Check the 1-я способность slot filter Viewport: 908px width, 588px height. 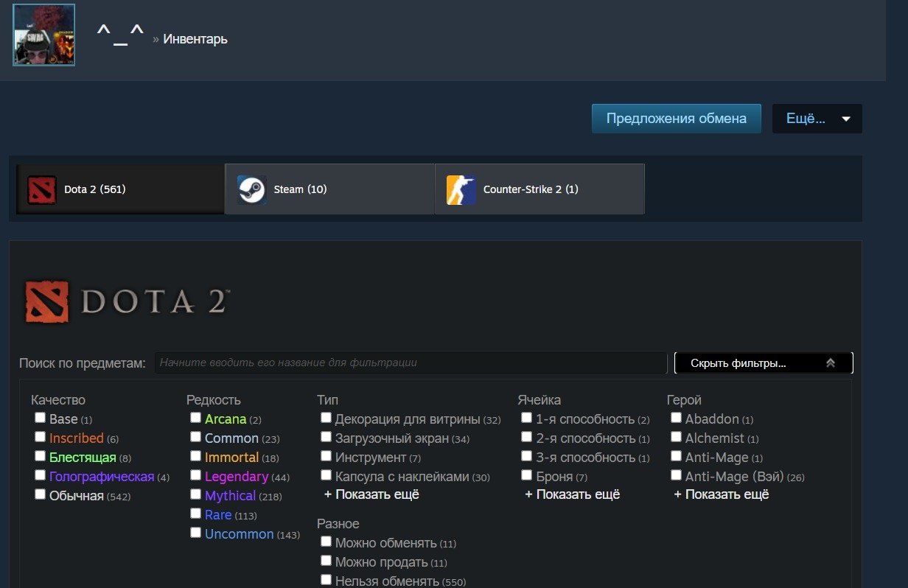pos(526,418)
